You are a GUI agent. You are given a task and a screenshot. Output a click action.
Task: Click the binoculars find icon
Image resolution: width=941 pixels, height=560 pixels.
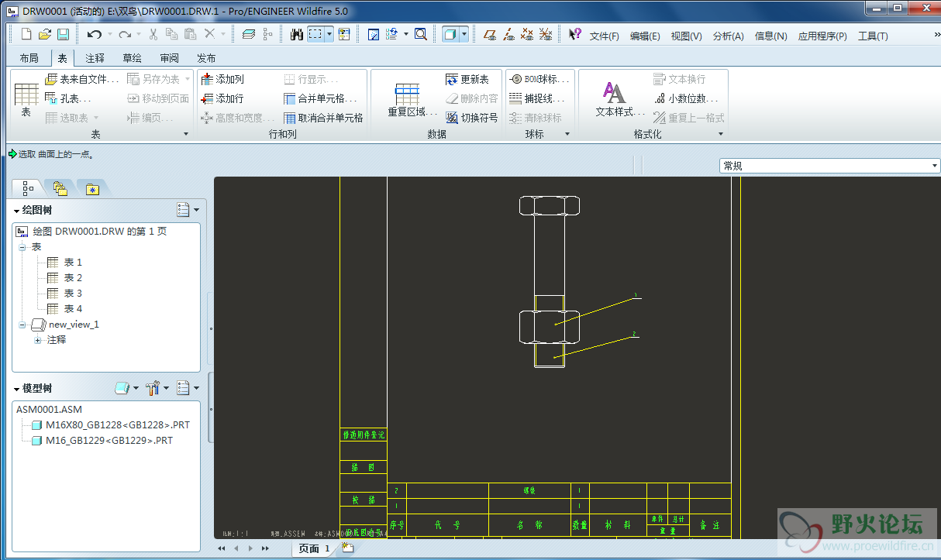296,34
